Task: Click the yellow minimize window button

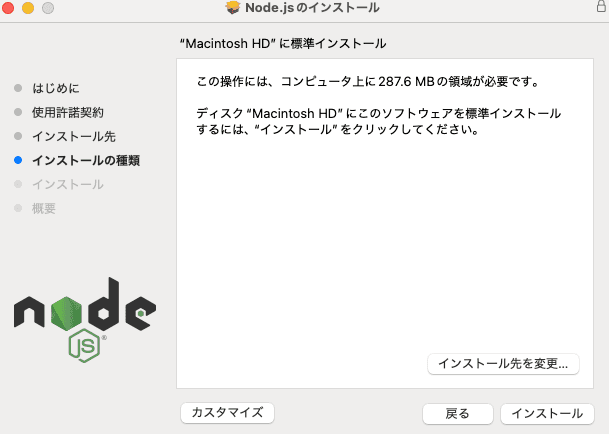Action: click(x=28, y=7)
